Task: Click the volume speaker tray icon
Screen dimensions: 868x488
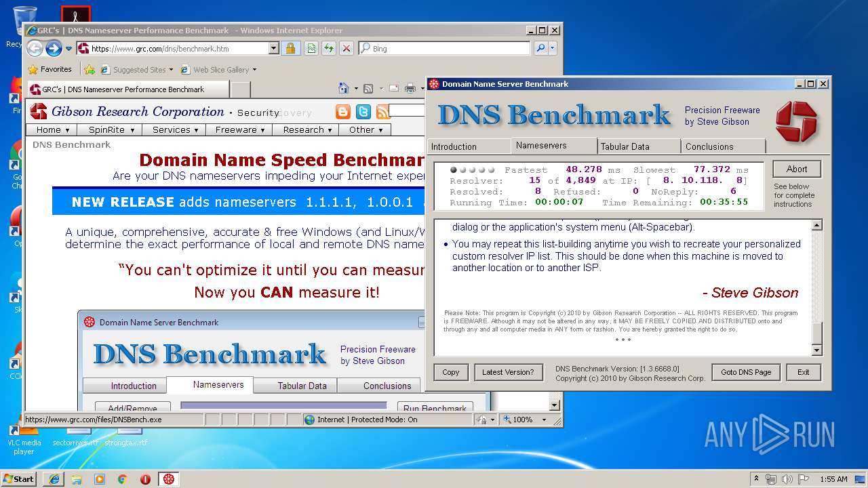Action: click(x=787, y=479)
